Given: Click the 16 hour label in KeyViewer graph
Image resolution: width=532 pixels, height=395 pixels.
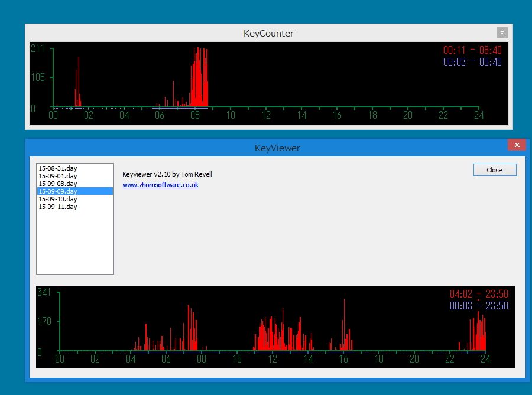Looking at the screenshot, I should click(x=343, y=359).
